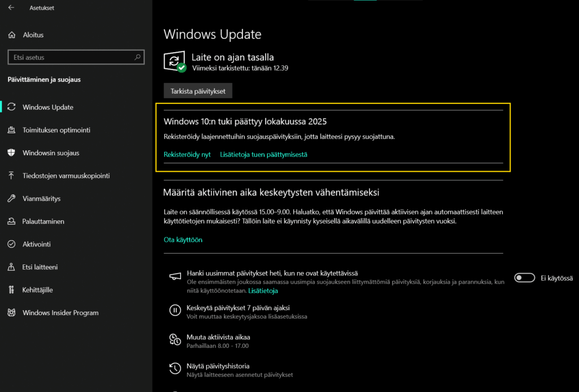The height and width of the screenshot is (392, 579).
Task: Click the search magnifier icon in Etsi asetus
Action: point(137,57)
